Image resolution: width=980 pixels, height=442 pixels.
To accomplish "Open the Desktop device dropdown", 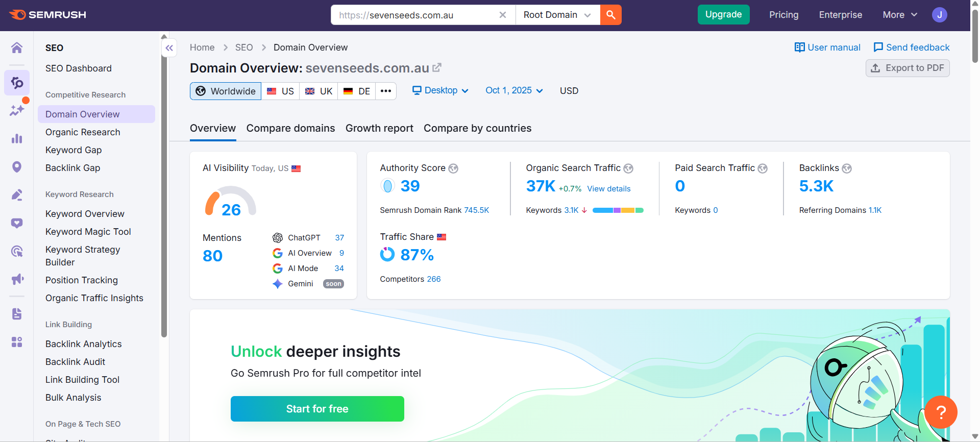I will point(440,90).
